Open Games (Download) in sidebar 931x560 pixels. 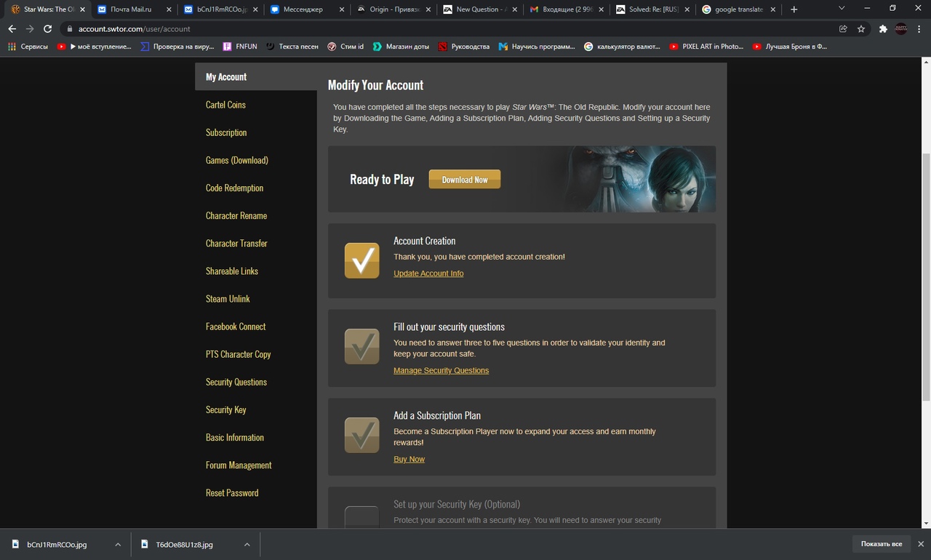(x=237, y=160)
